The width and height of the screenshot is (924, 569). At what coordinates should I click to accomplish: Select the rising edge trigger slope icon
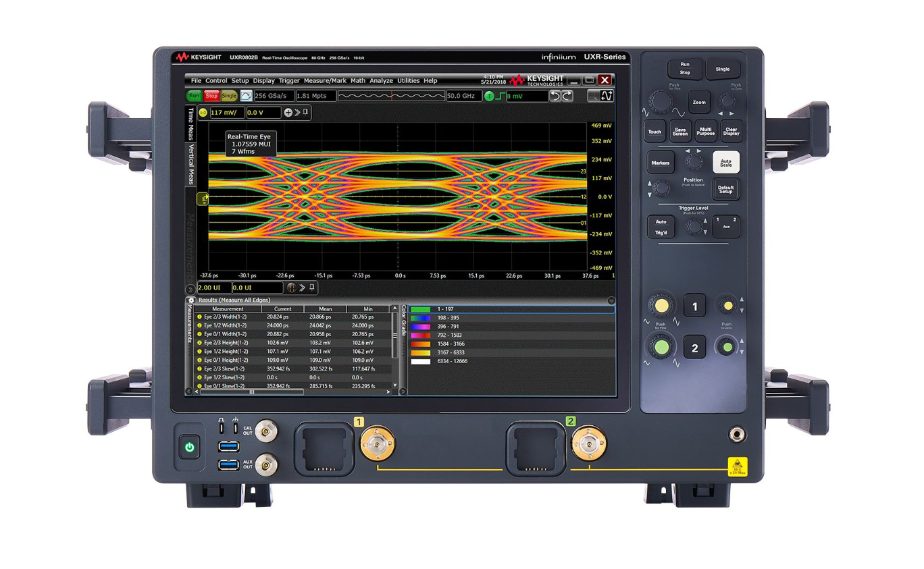500,95
